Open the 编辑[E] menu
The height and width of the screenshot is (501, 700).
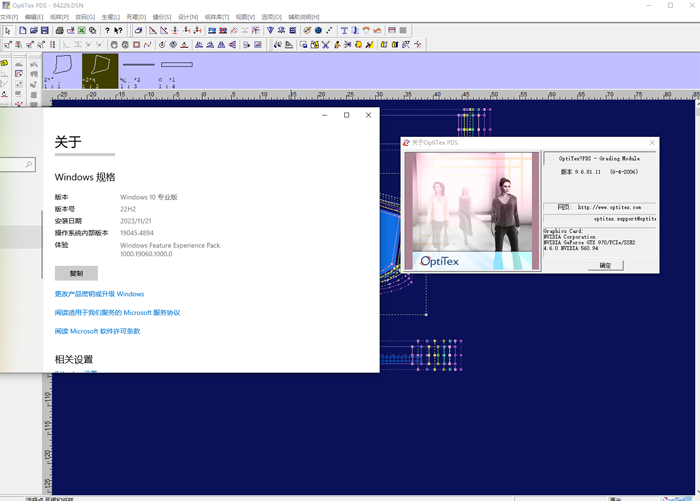point(34,17)
